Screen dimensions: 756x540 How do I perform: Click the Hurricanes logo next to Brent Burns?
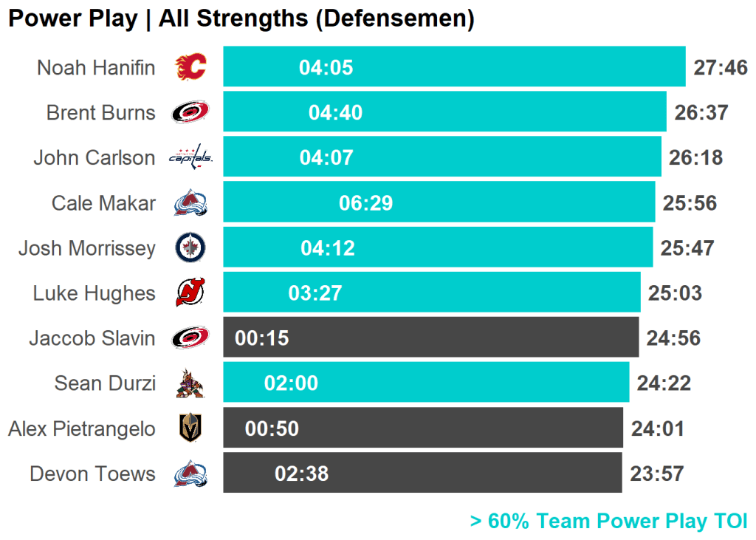190,112
